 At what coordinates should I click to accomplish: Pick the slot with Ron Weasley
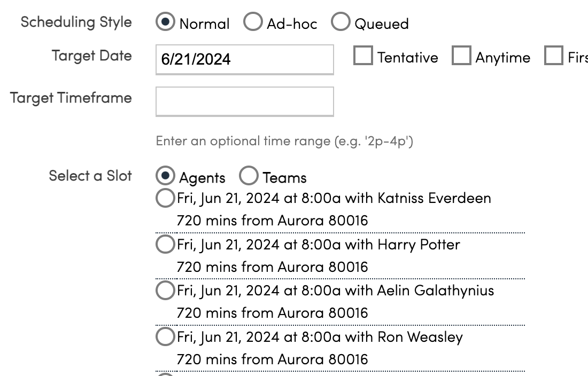click(x=165, y=337)
